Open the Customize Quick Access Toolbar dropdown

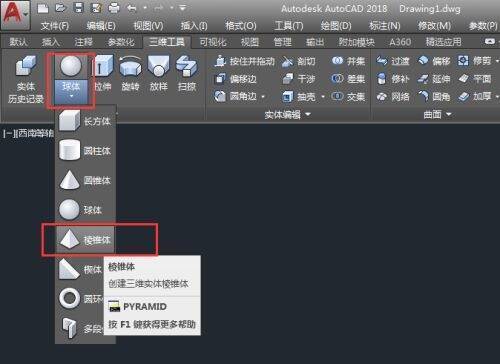pyautogui.click(x=183, y=8)
